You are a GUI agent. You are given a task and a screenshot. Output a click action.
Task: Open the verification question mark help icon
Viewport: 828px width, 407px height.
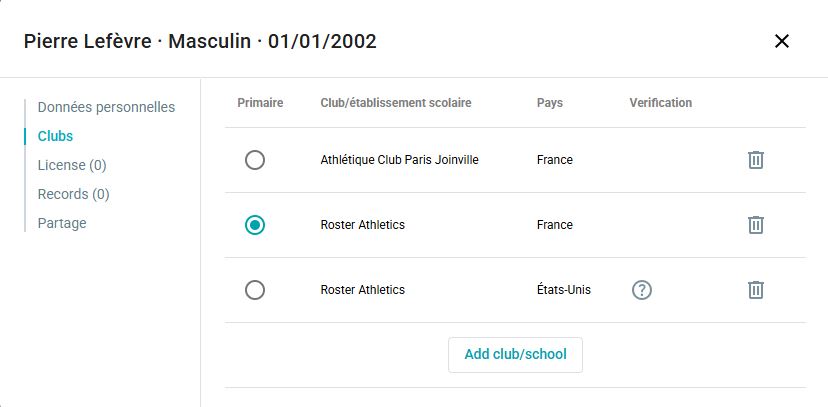(642, 290)
